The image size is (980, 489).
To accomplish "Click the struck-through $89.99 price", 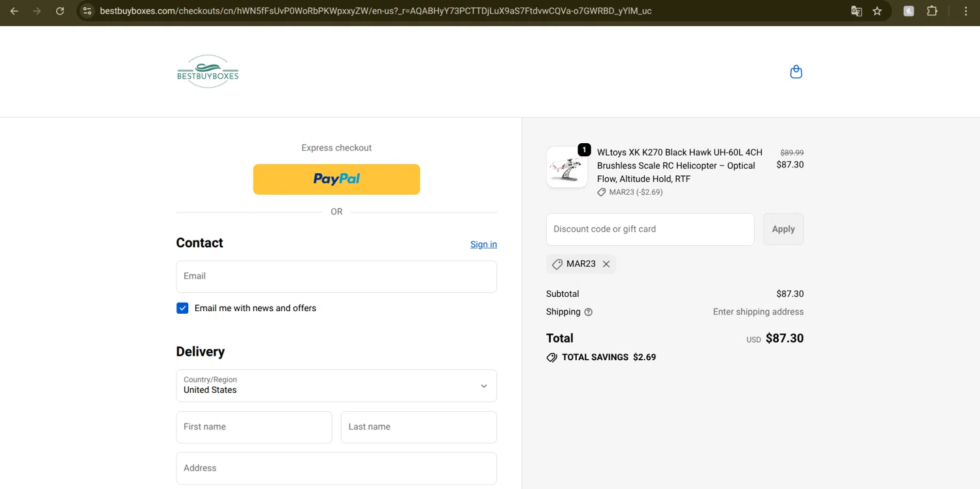I will pyautogui.click(x=792, y=152).
